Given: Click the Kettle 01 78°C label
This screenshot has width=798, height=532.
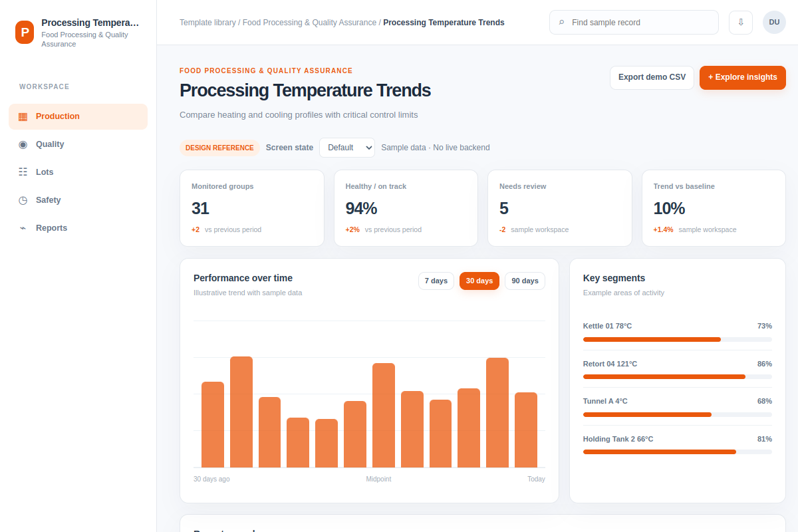Looking at the screenshot, I should 607,326.
